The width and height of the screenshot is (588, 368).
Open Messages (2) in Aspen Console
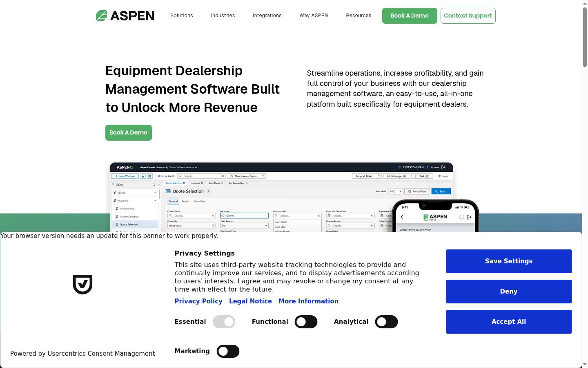pos(396,176)
